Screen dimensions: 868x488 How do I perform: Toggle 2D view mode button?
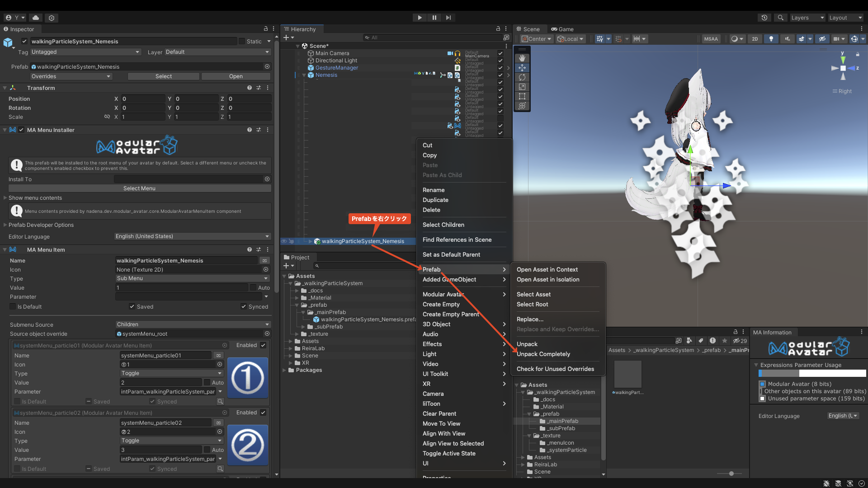pos(755,39)
